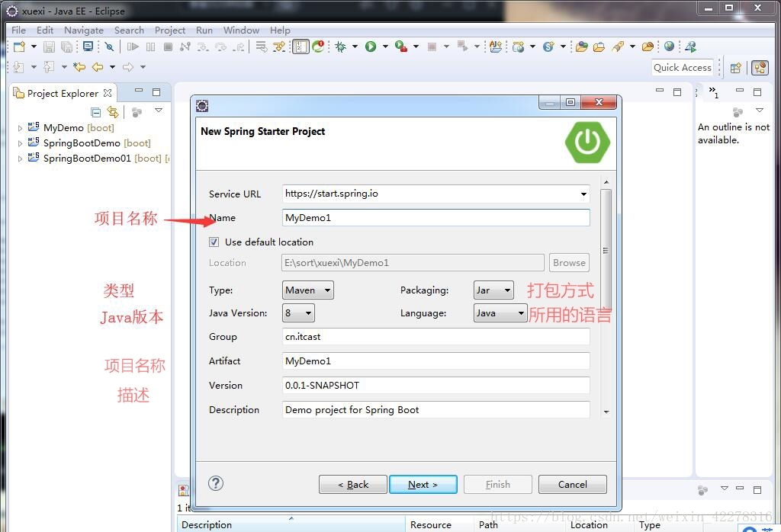Click the Project Explorer tab
The height and width of the screenshot is (532, 781).
coord(63,93)
